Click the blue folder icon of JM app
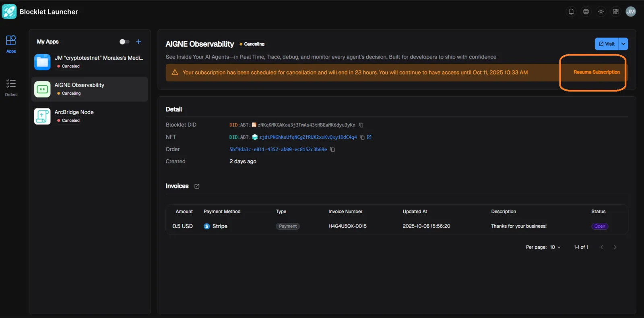This screenshot has width=644, height=322. [x=42, y=62]
